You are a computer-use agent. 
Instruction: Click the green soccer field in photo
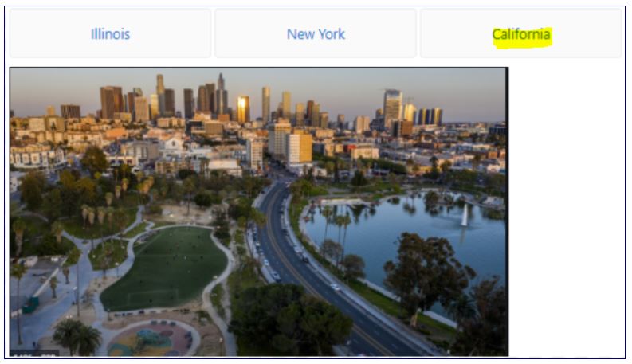point(165,268)
